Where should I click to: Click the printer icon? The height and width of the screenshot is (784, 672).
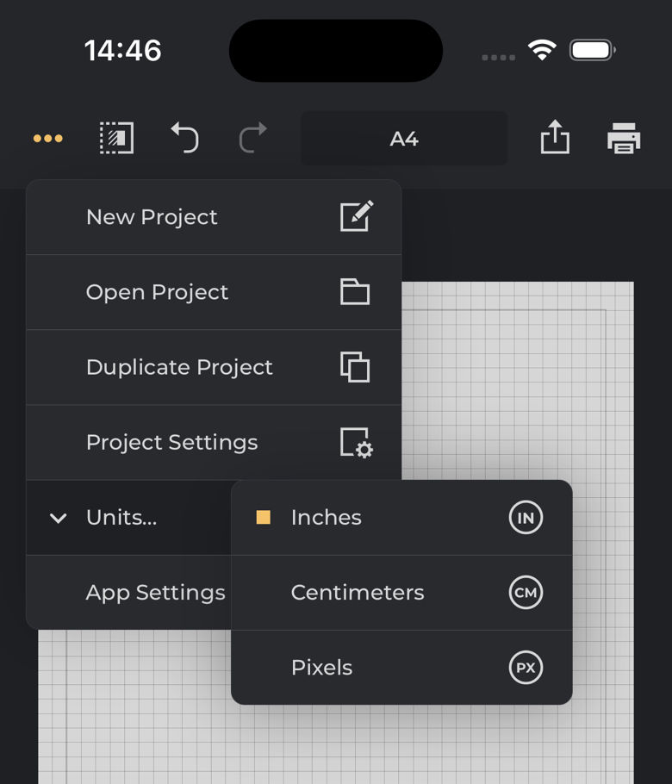click(623, 138)
